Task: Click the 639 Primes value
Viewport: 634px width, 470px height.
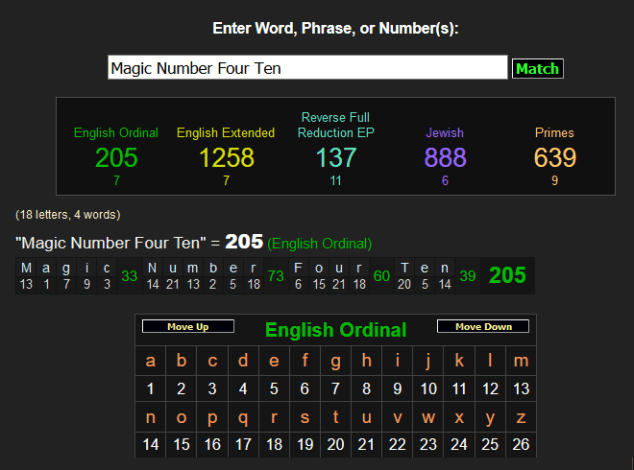Action: point(554,158)
